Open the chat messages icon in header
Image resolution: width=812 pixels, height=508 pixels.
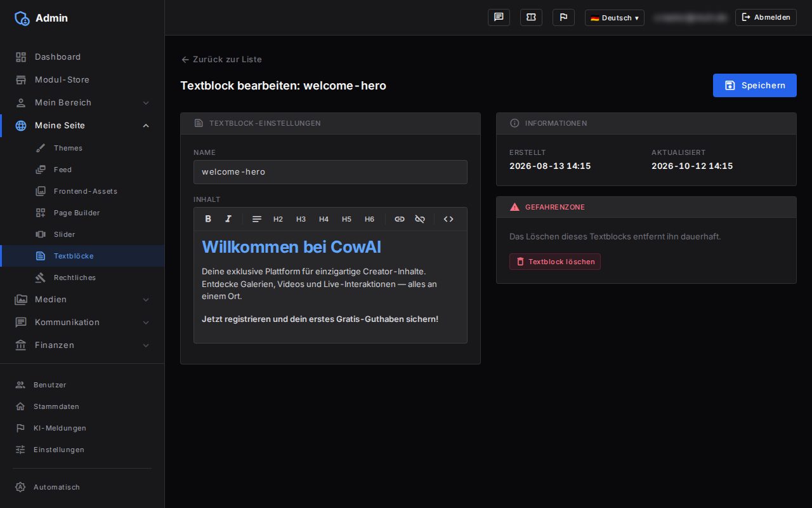499,18
